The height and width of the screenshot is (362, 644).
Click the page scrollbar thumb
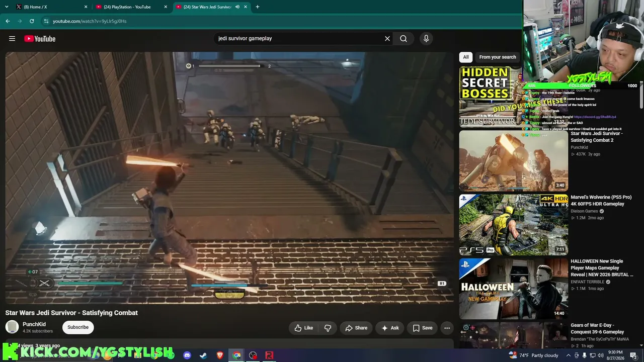641,95
